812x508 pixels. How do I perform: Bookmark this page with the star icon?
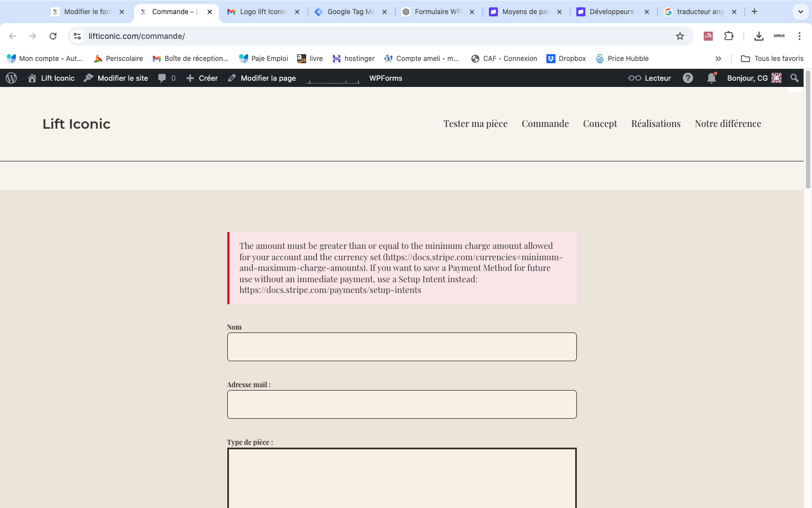tap(680, 36)
